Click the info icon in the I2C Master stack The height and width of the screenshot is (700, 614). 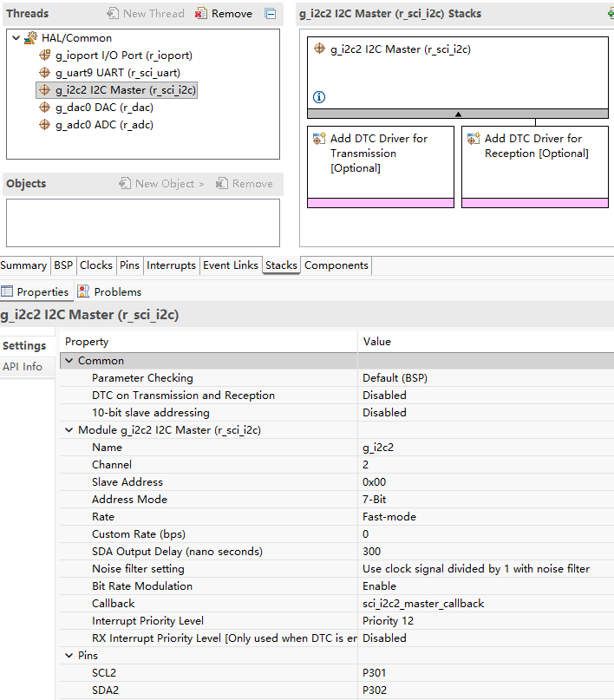point(319,97)
